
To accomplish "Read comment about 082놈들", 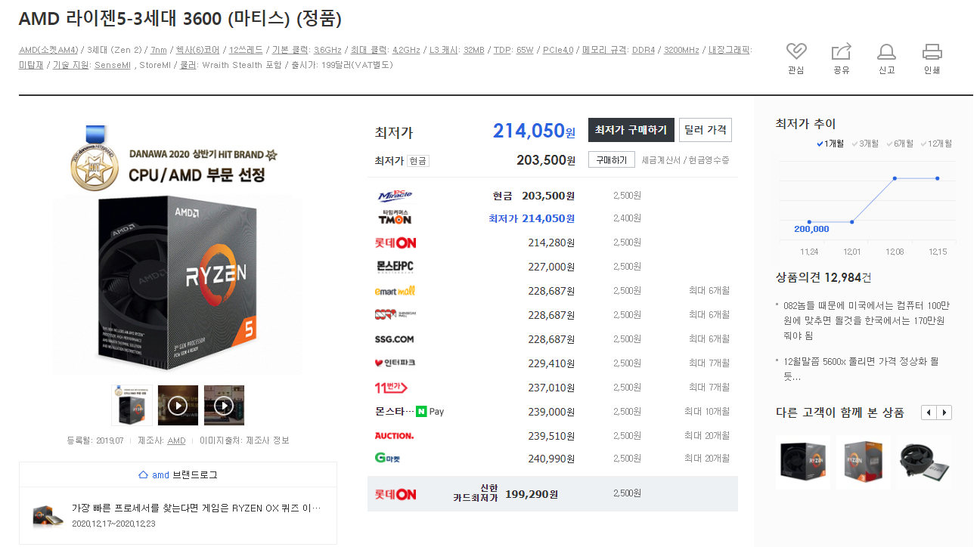I will 867,320.
